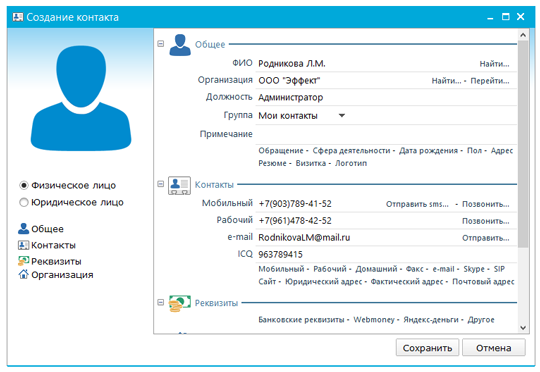Add the Визитка field link

pyautogui.click(x=311, y=163)
